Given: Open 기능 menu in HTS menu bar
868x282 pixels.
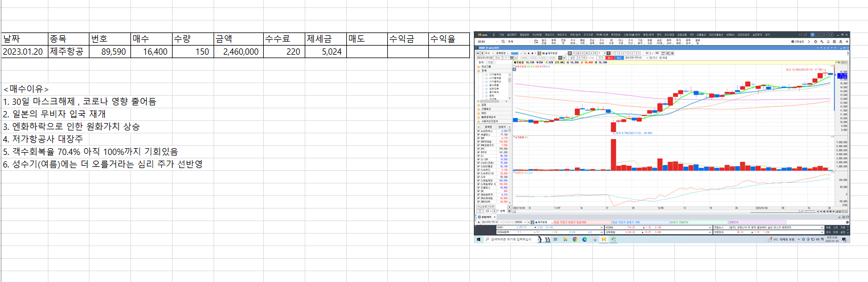Looking at the screenshot, I should coord(501,35).
